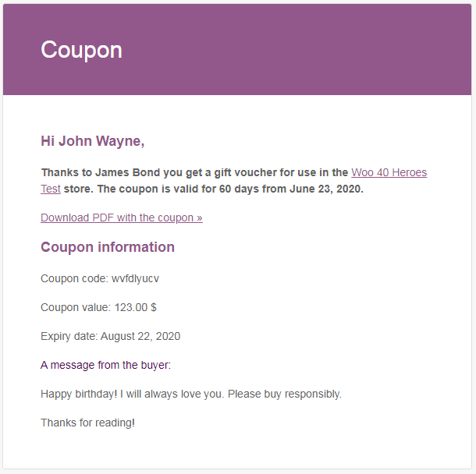Click the Thanks for reading text
This screenshot has width=476, height=474.
click(87, 423)
